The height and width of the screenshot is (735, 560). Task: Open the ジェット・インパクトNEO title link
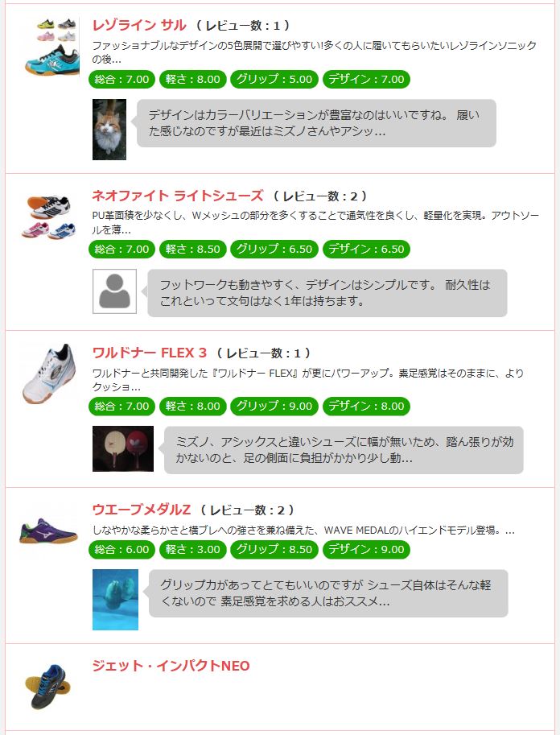coord(171,666)
